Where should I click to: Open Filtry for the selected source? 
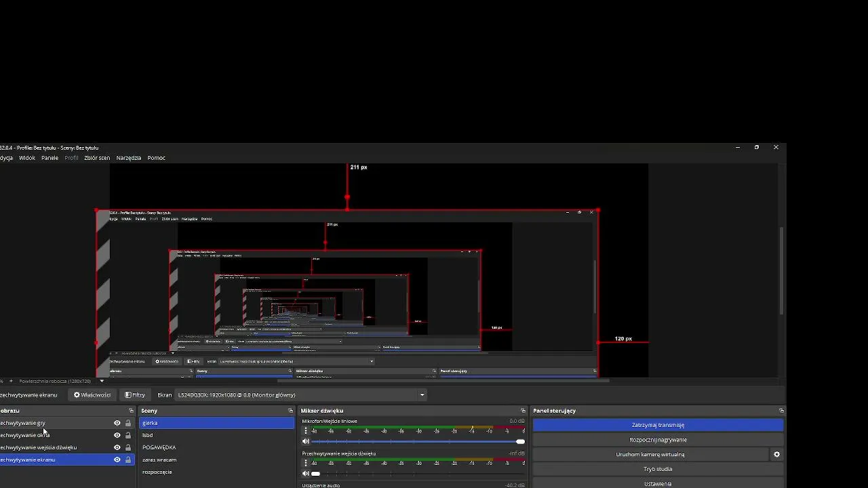(136, 395)
